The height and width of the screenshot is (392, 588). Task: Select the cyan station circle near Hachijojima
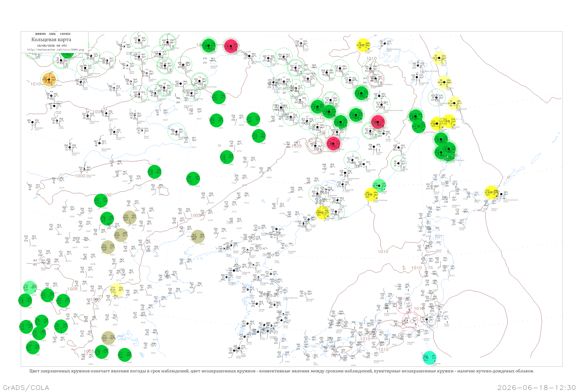point(429,358)
